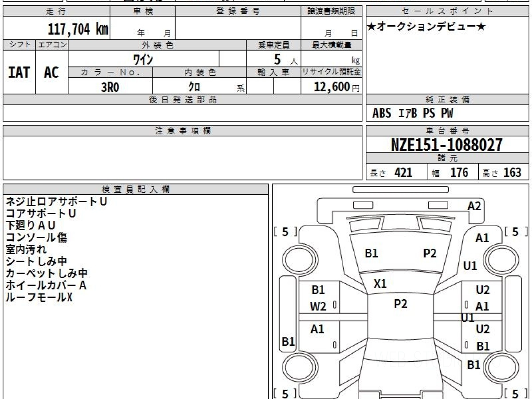Click the 検査員記入欄 section header
This screenshot has width=532, height=399.
(136, 189)
